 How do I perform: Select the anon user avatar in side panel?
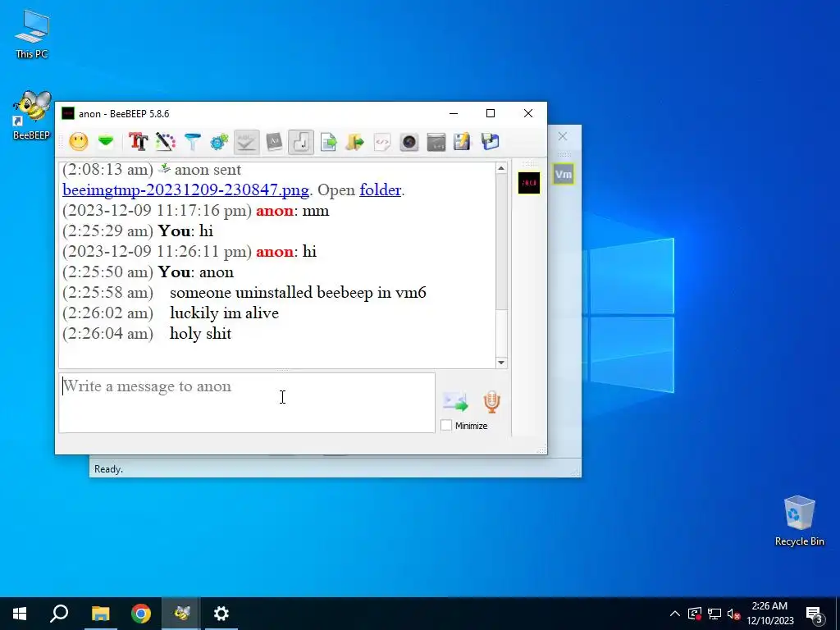(529, 183)
